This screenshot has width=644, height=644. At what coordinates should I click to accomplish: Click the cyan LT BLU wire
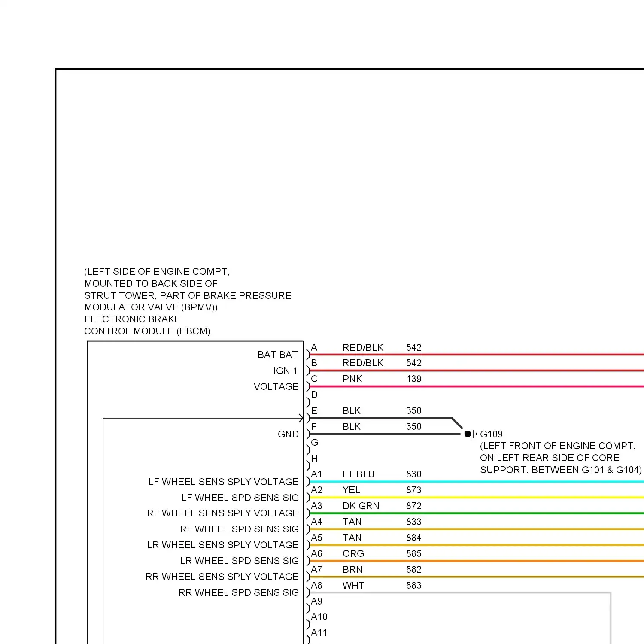(477, 482)
